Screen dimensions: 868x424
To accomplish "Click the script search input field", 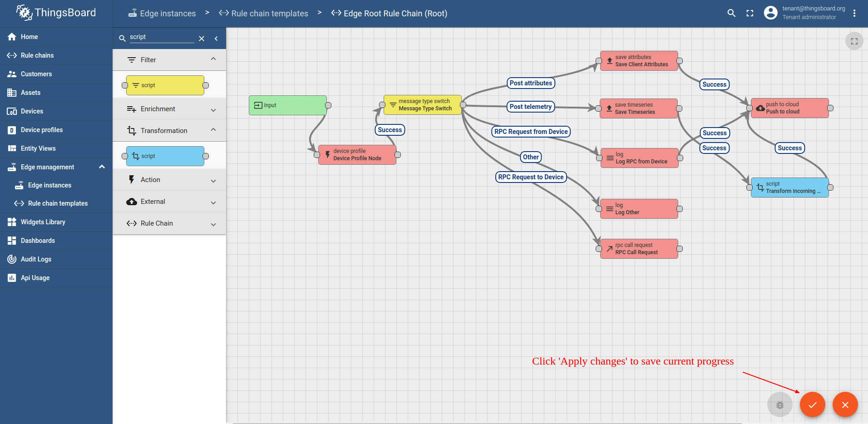I will 162,37.
